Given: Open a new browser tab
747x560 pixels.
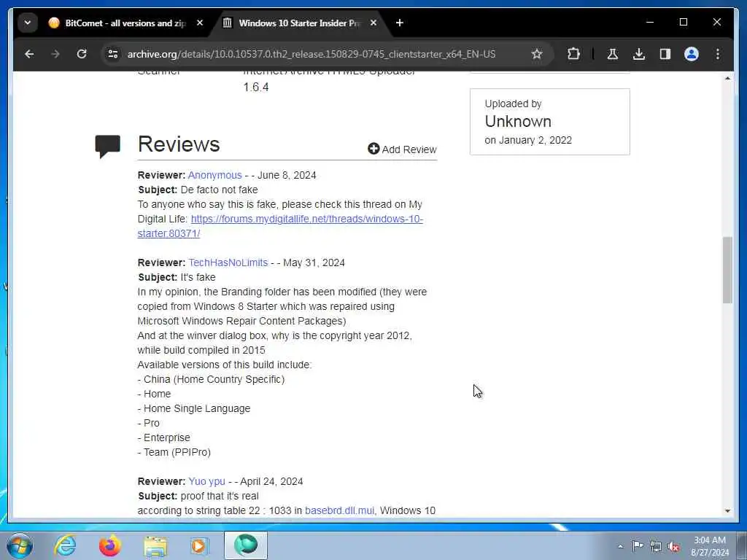Looking at the screenshot, I should click(x=400, y=23).
